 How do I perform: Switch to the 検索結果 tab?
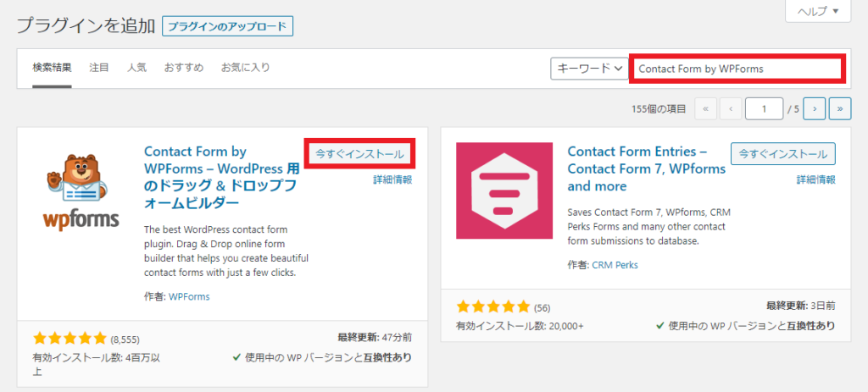pyautogui.click(x=52, y=68)
